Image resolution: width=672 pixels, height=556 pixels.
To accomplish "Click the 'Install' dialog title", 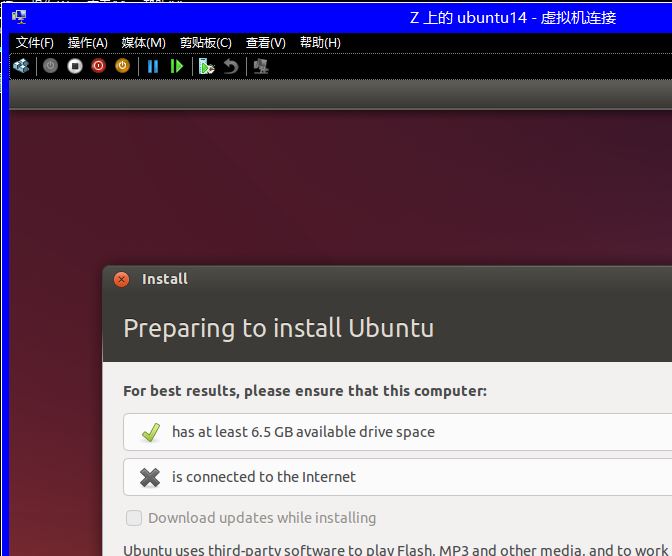I will point(165,279).
